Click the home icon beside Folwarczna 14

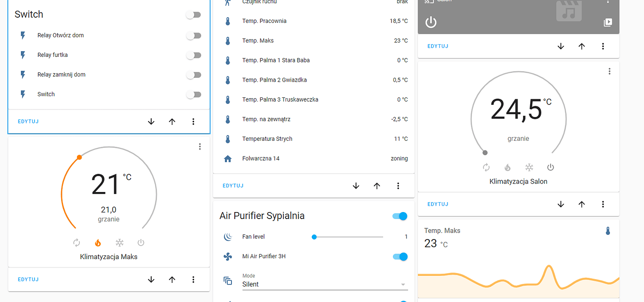[227, 158]
